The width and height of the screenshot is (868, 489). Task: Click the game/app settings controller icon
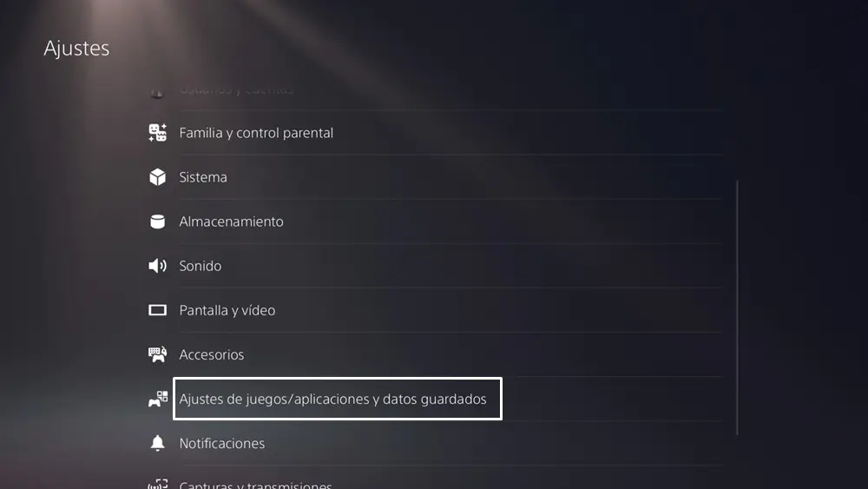[x=158, y=399]
